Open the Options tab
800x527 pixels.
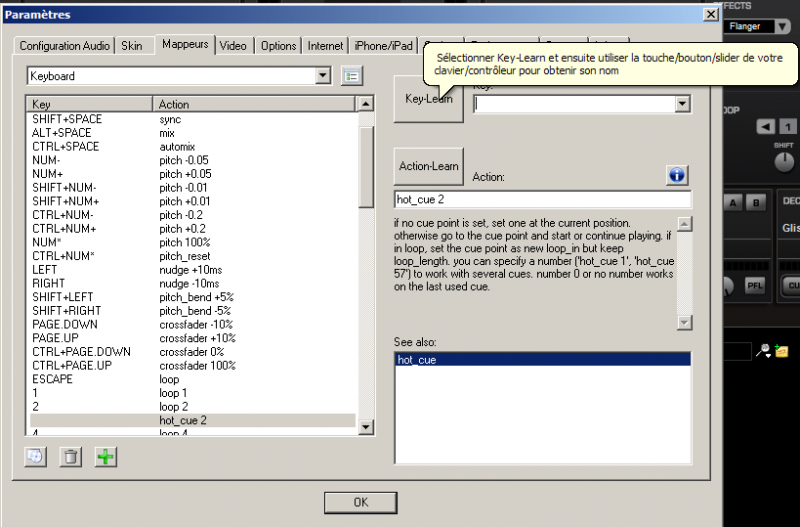279,46
